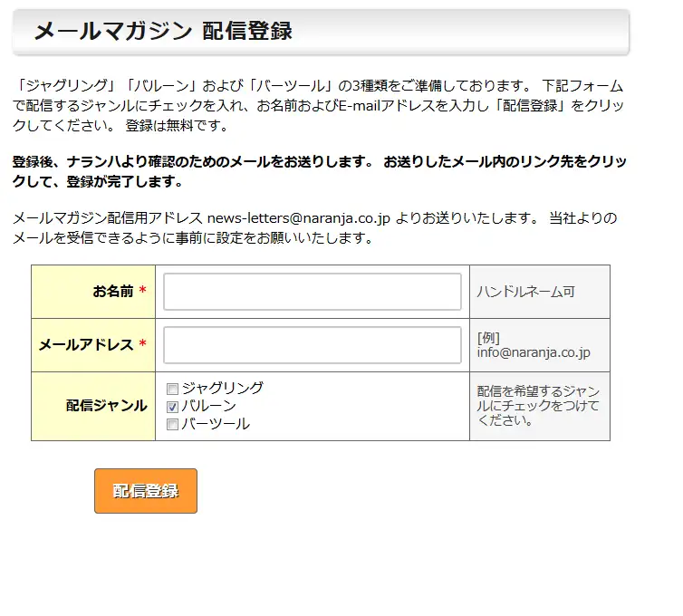Click the バルーン label text
This screenshot has height=616, width=683.
tap(208, 406)
